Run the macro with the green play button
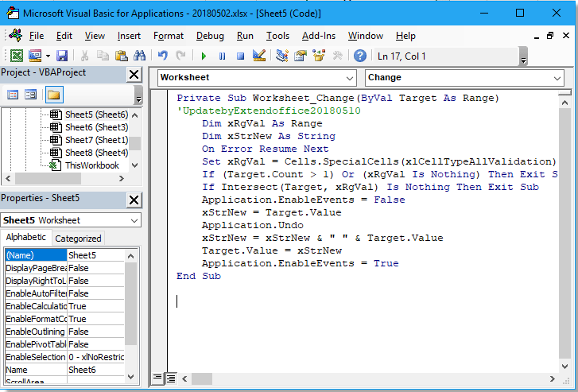This screenshot has width=578, height=392. (204, 56)
